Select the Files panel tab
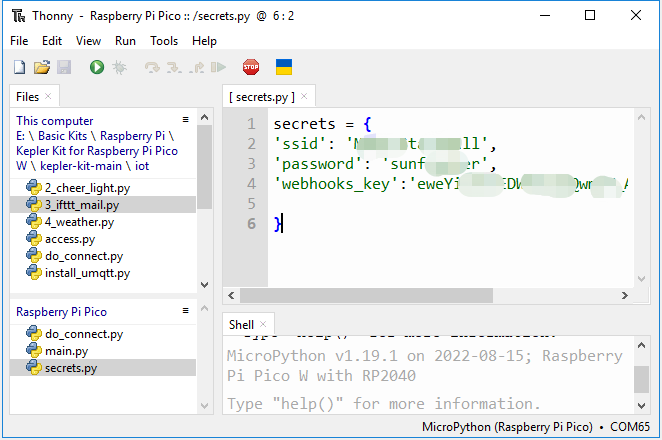The height and width of the screenshot is (440, 662). (27, 97)
